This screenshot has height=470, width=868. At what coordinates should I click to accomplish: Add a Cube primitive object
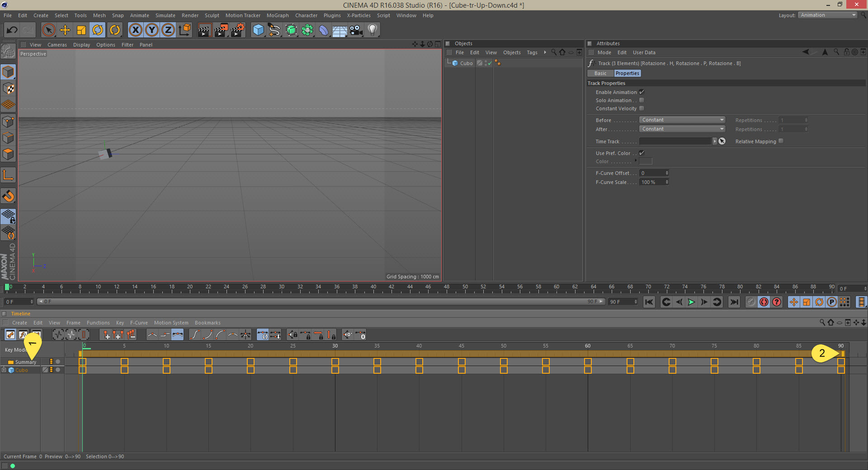pyautogui.click(x=258, y=30)
